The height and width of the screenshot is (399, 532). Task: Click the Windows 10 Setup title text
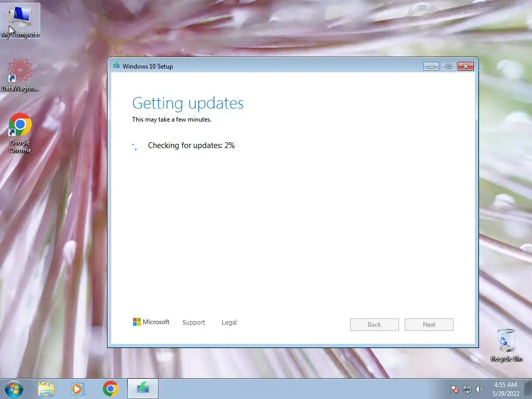tap(148, 66)
